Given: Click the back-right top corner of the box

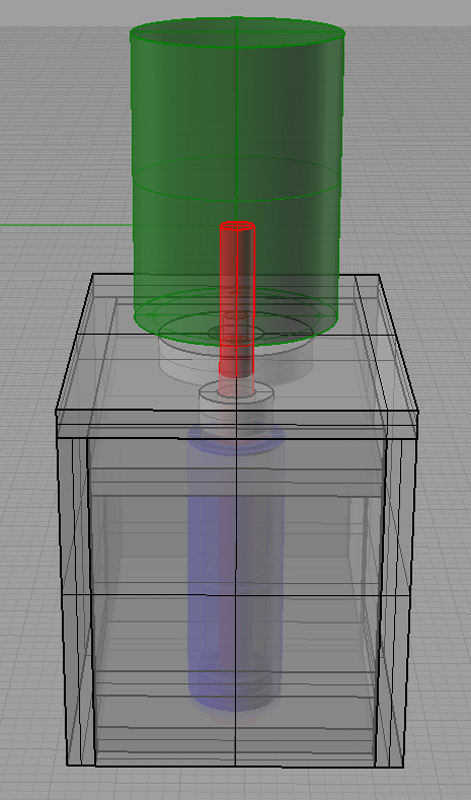Looking at the screenshot, I should coord(379,276).
